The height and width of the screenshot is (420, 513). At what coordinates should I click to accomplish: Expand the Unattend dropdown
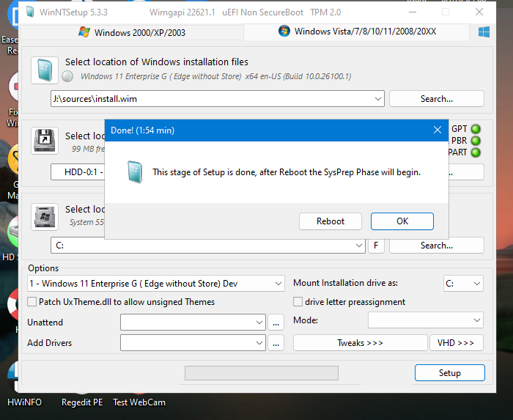193,323
